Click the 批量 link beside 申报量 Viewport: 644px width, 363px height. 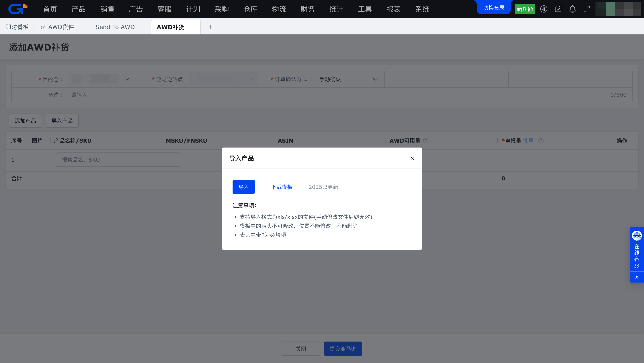pos(528,141)
